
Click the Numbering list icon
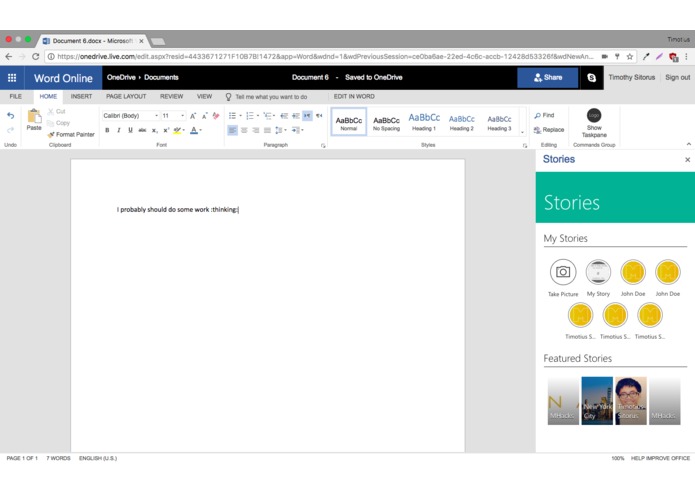[x=250, y=116]
